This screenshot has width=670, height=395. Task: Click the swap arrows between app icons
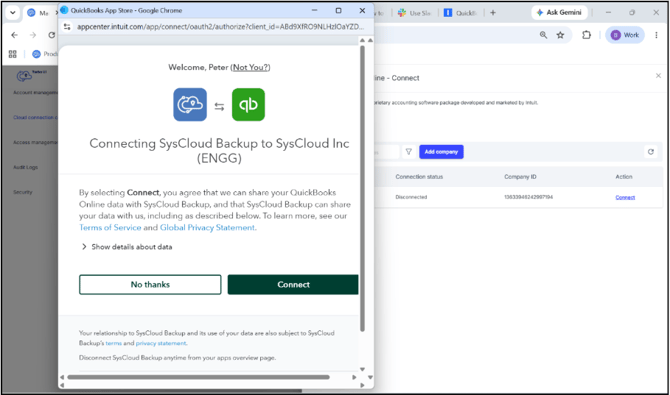tap(219, 107)
